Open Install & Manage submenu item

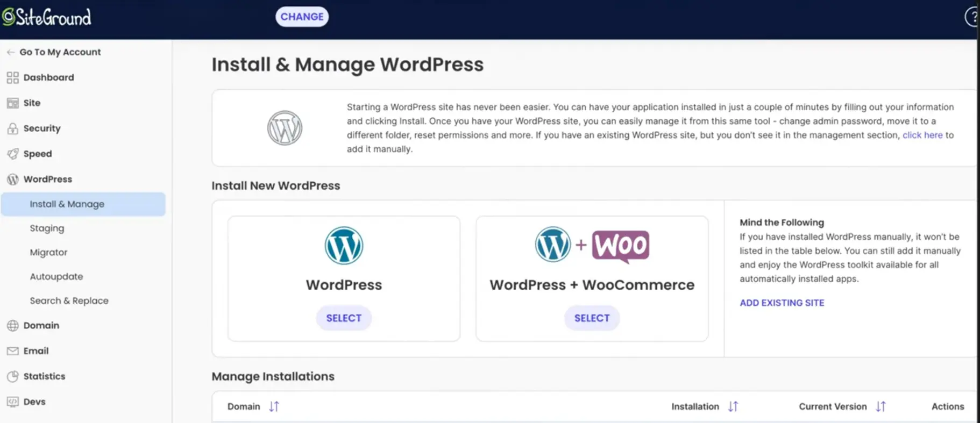(x=83, y=204)
